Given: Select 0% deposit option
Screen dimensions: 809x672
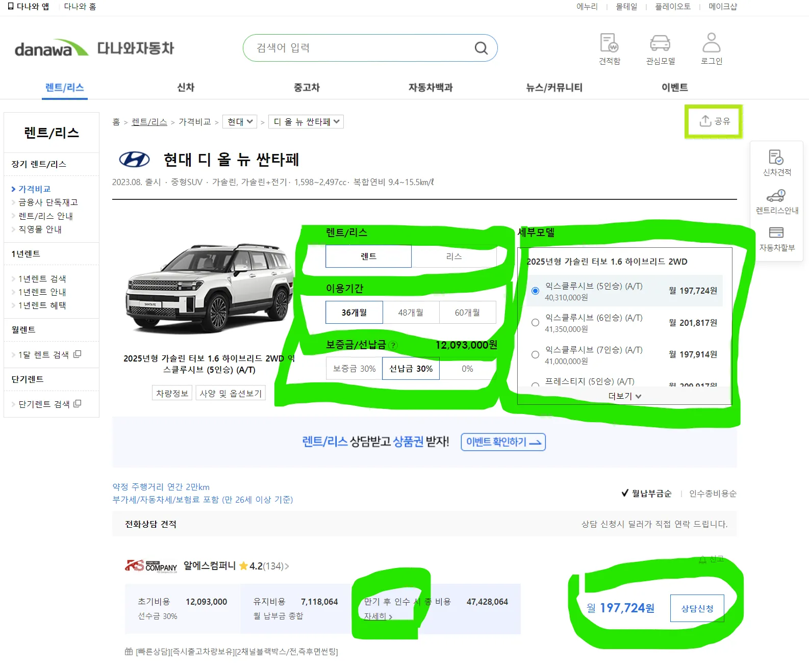Looking at the screenshot, I should [x=467, y=369].
